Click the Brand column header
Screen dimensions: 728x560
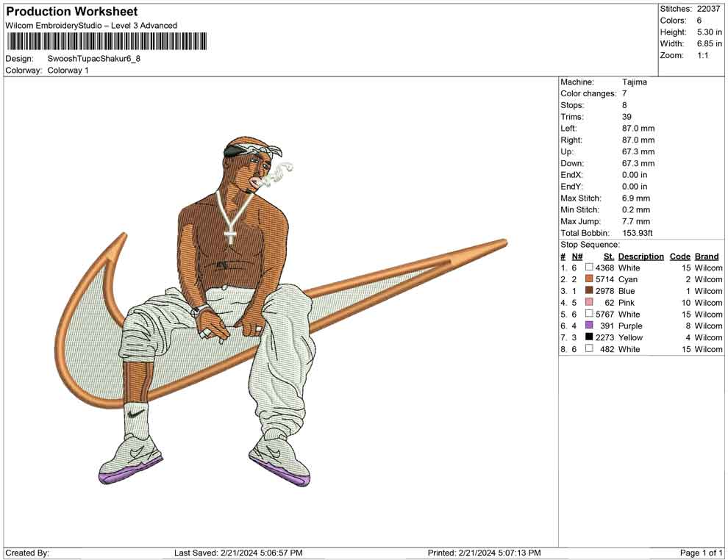tap(707, 256)
